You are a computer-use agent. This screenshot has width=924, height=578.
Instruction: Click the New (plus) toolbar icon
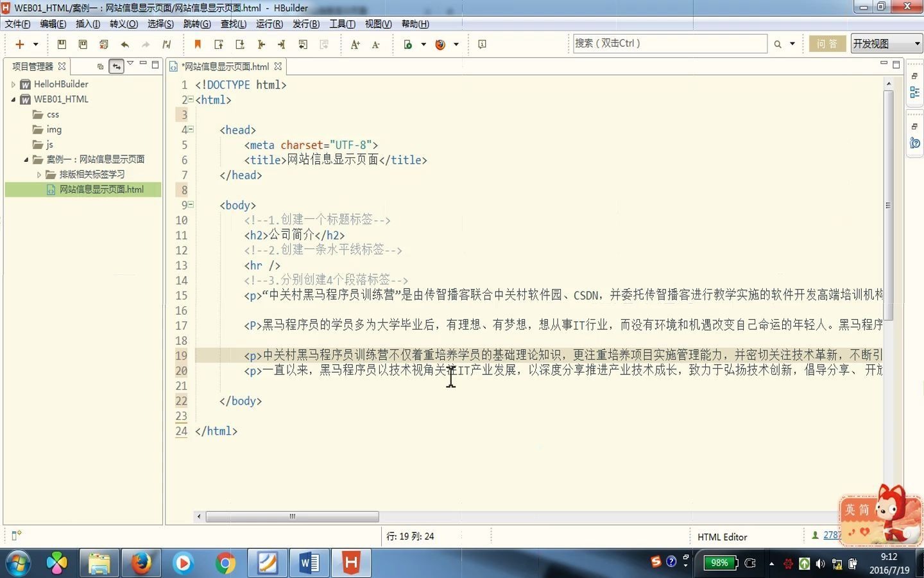click(x=20, y=44)
